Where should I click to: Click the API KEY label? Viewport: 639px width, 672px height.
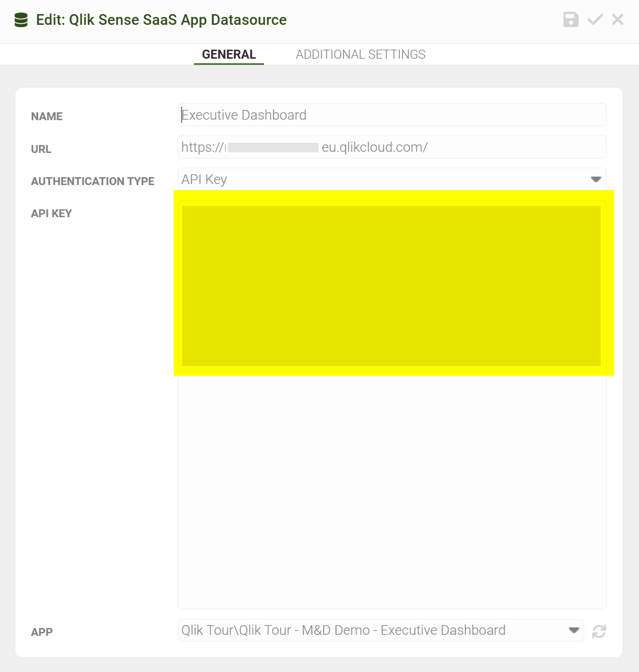(x=51, y=213)
